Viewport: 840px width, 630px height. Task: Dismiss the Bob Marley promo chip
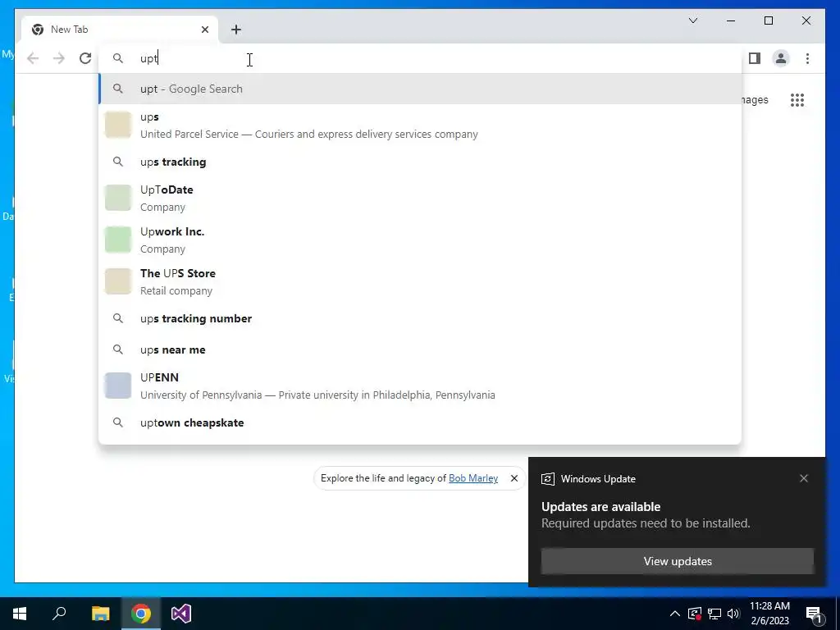coord(514,478)
